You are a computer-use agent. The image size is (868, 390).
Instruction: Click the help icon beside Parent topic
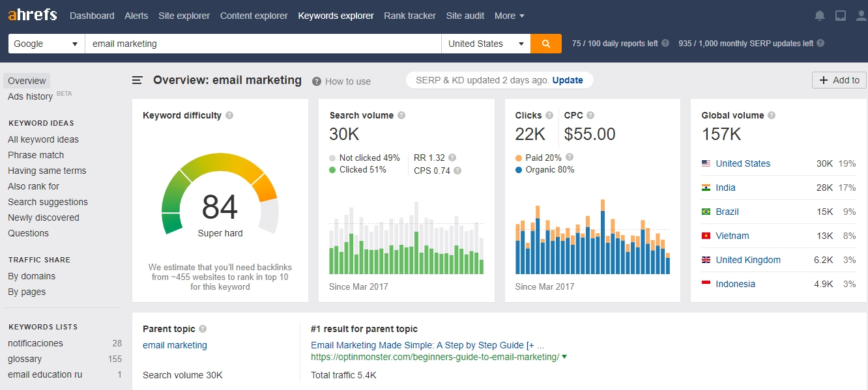click(203, 329)
